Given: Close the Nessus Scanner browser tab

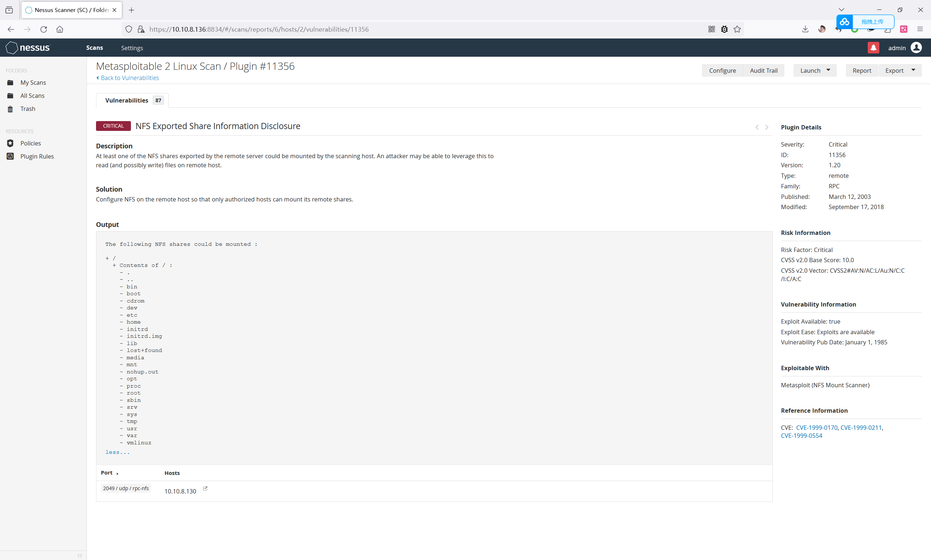Looking at the screenshot, I should tap(114, 10).
